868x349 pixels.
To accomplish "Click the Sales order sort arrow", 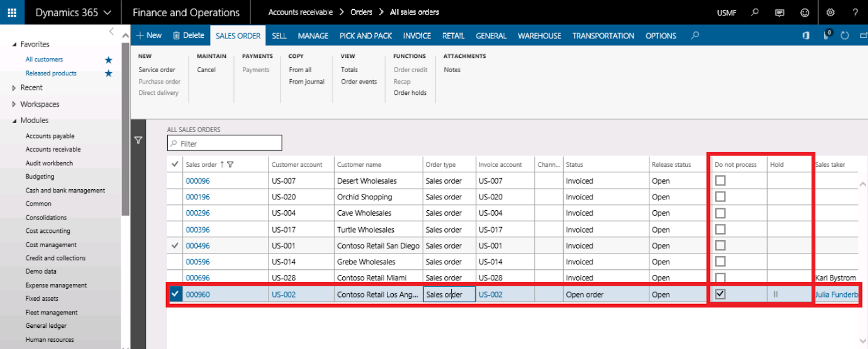I will (222, 164).
